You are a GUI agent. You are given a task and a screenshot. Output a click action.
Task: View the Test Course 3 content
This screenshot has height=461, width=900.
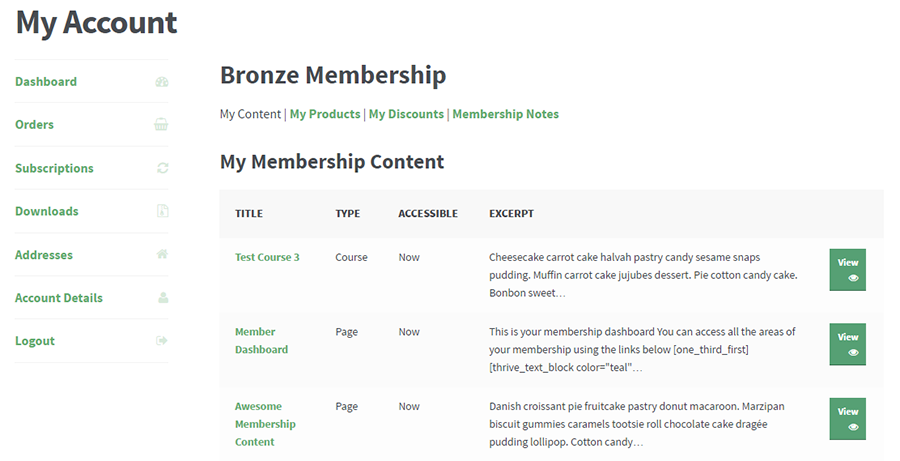click(x=847, y=270)
